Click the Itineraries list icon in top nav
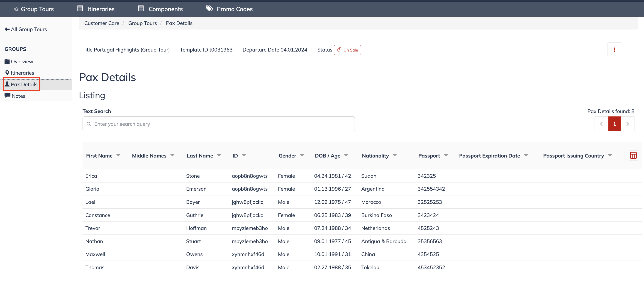The height and width of the screenshot is (281, 644). tap(80, 9)
